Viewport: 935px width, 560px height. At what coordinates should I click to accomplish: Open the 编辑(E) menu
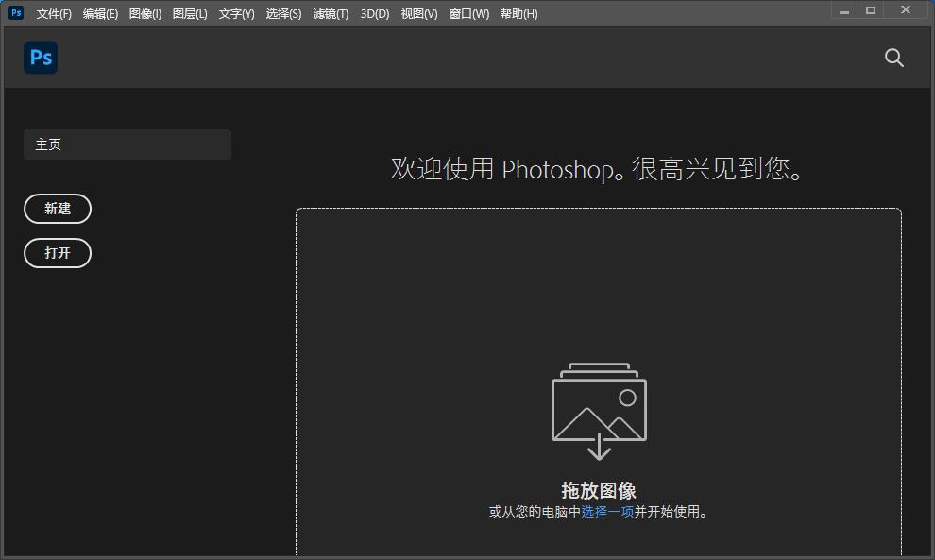pos(100,14)
